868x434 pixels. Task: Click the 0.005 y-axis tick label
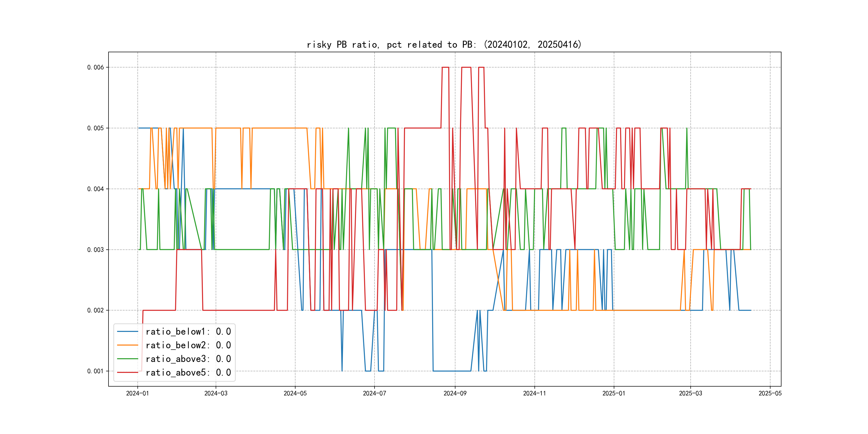(x=95, y=128)
